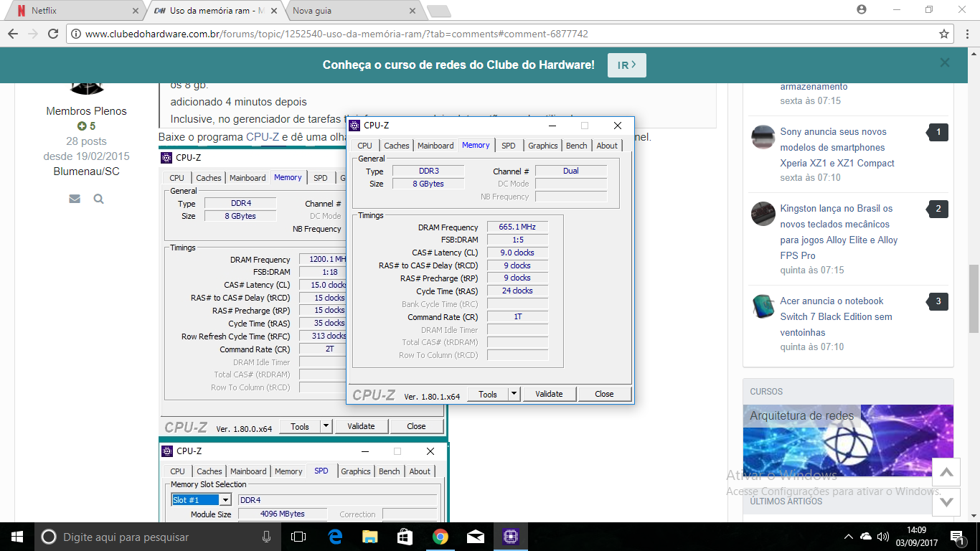Screen dimensions: 980x551
Task: Click the Tools button in front CPU-Z window
Action: tap(488, 394)
